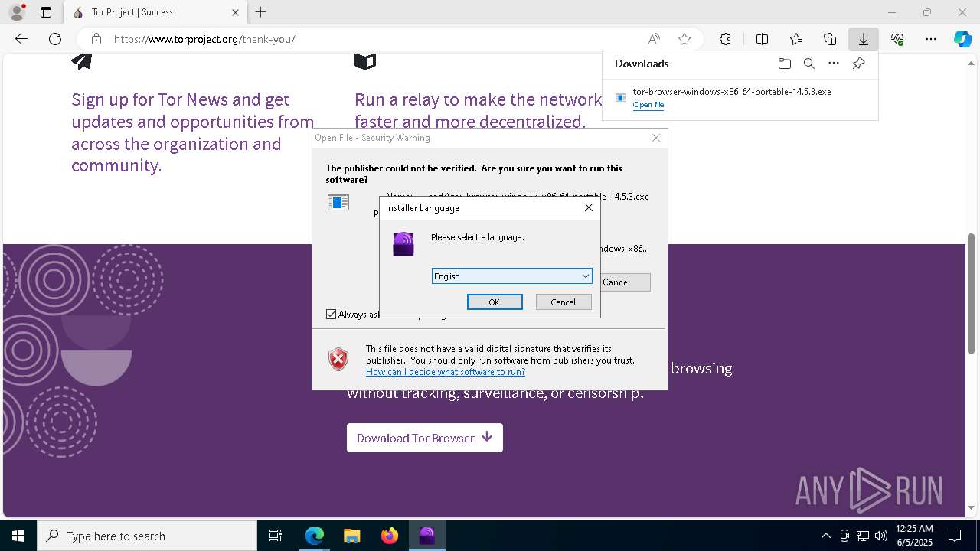Open the Favorites list icon

click(796, 39)
